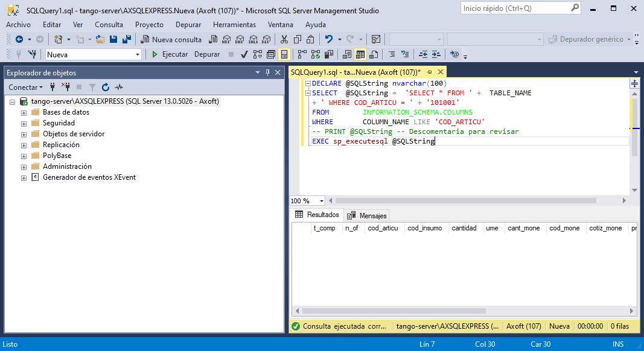Refresh the Object Explorer tree

(x=106, y=87)
